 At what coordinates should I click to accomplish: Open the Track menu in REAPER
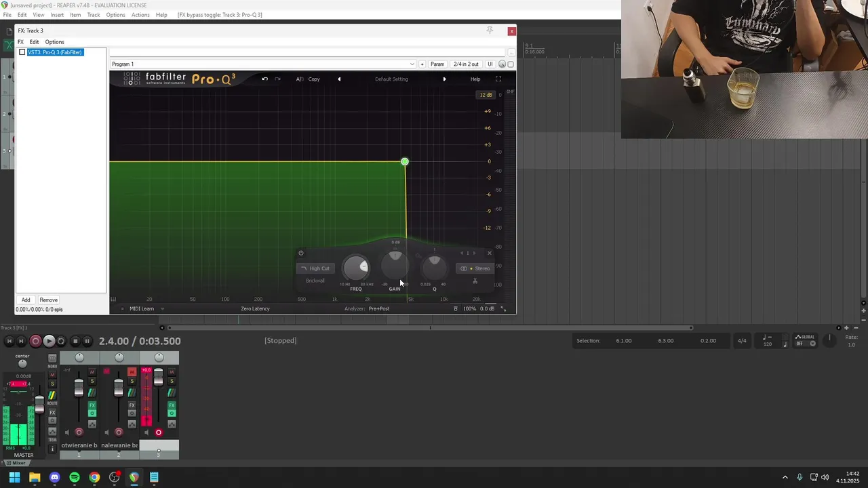(x=94, y=15)
